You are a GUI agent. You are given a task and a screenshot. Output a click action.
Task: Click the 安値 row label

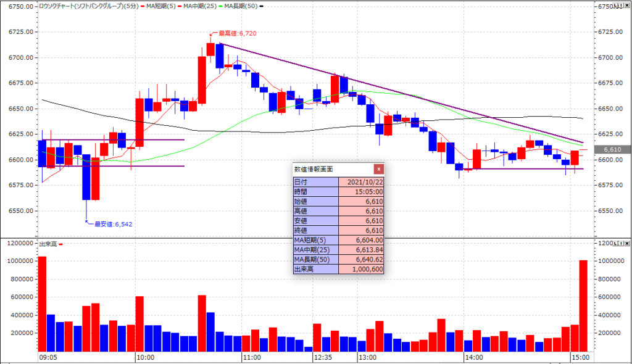[315, 221]
